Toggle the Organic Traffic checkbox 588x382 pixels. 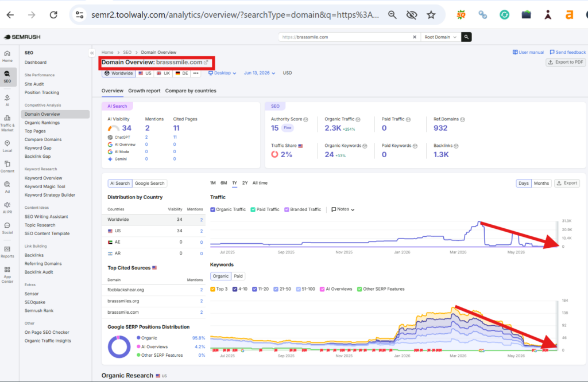(212, 210)
